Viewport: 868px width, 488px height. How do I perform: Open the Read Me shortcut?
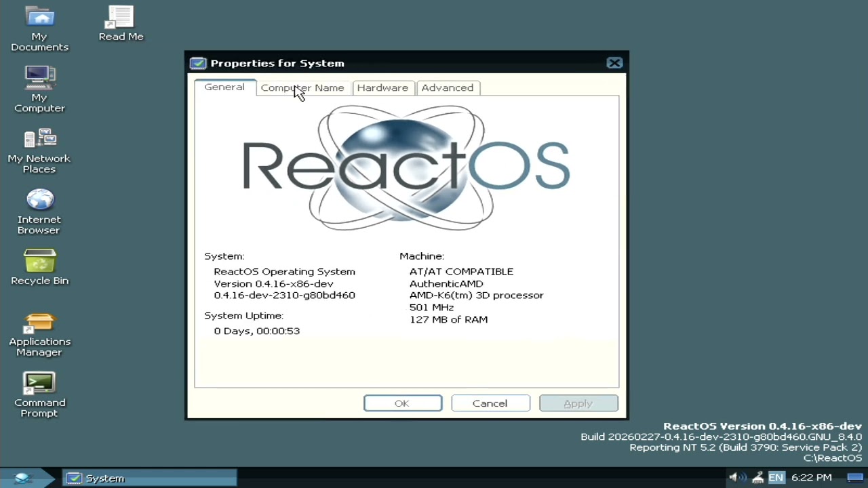pos(121,24)
